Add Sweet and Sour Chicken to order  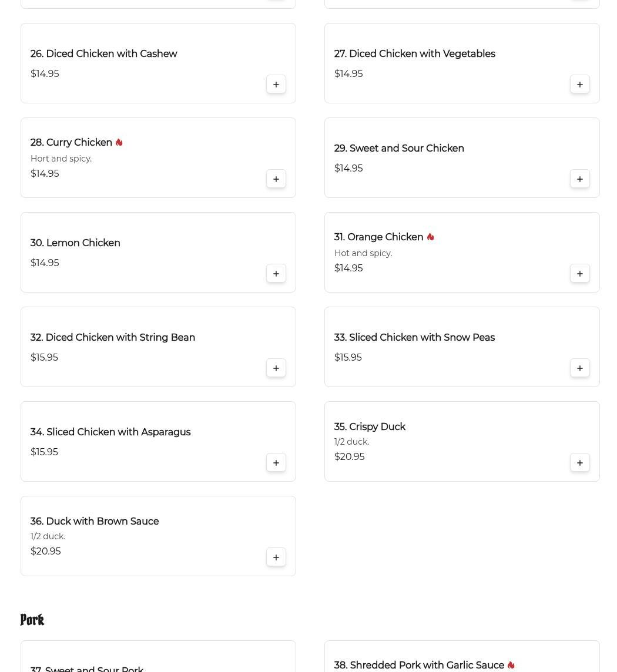(579, 179)
